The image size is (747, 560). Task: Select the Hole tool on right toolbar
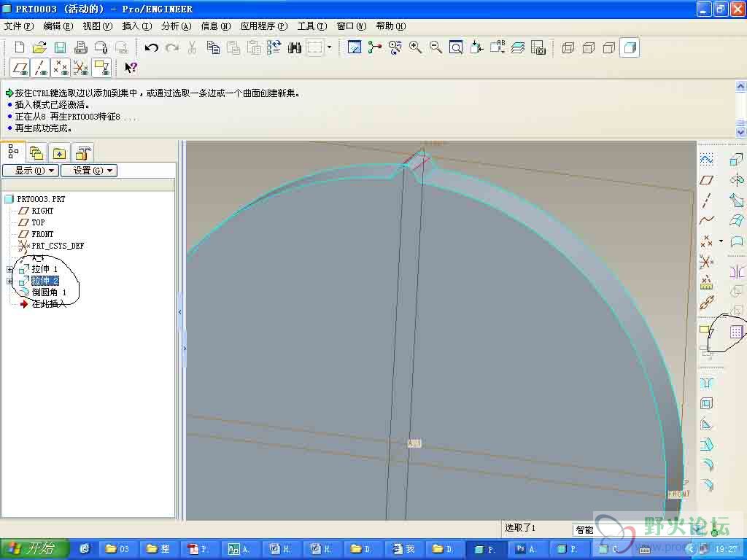tap(706, 384)
